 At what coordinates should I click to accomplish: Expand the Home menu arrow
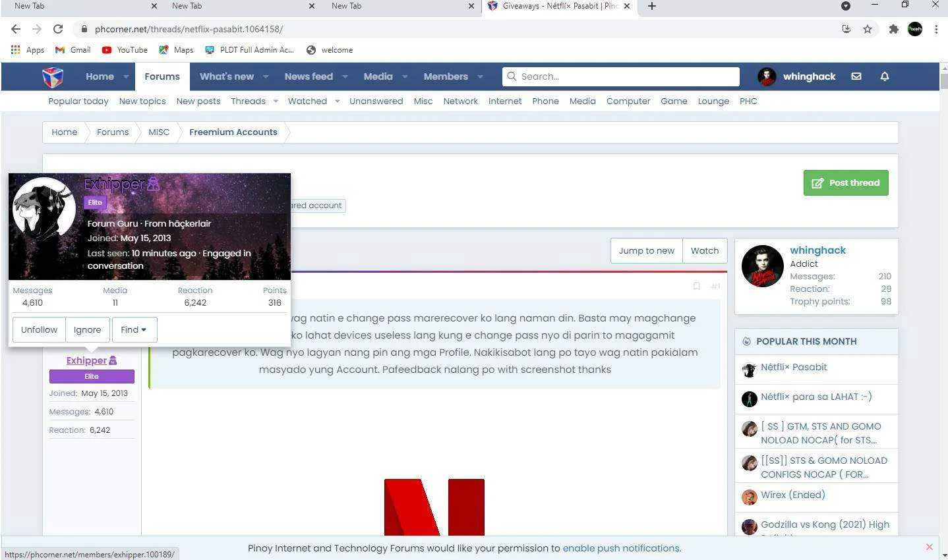point(125,76)
